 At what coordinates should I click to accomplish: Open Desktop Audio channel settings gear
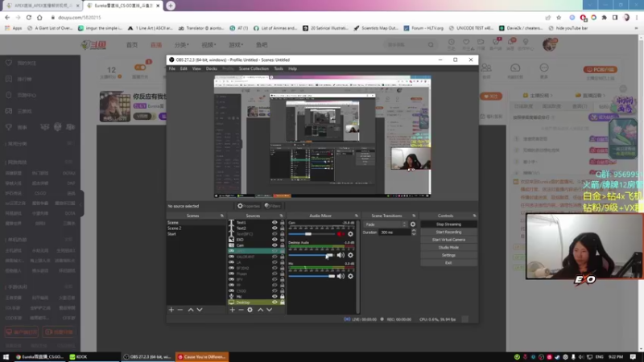(350, 255)
